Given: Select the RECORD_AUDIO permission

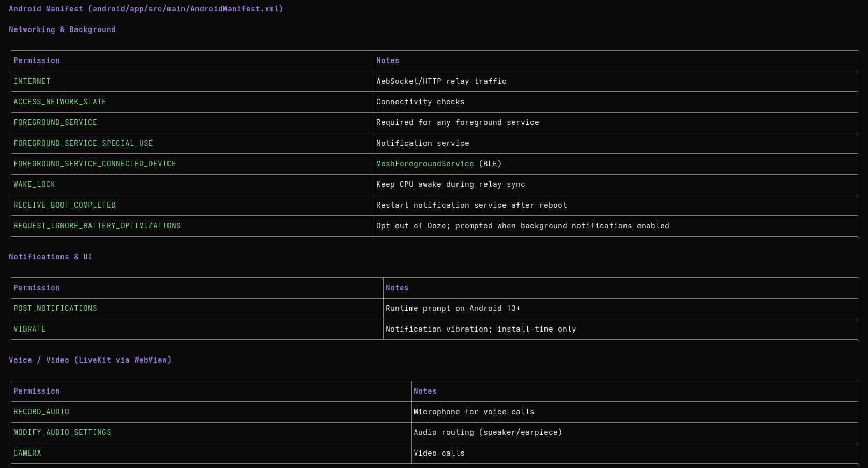Looking at the screenshot, I should (41, 412).
